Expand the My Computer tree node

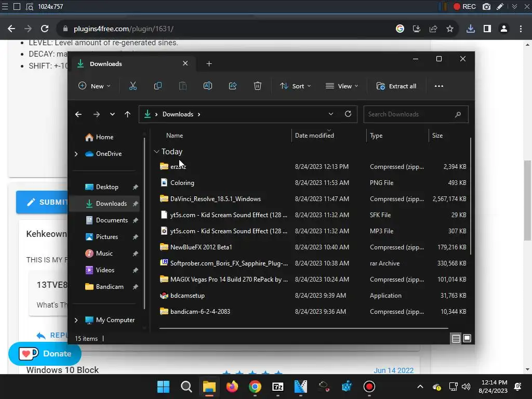point(76,320)
